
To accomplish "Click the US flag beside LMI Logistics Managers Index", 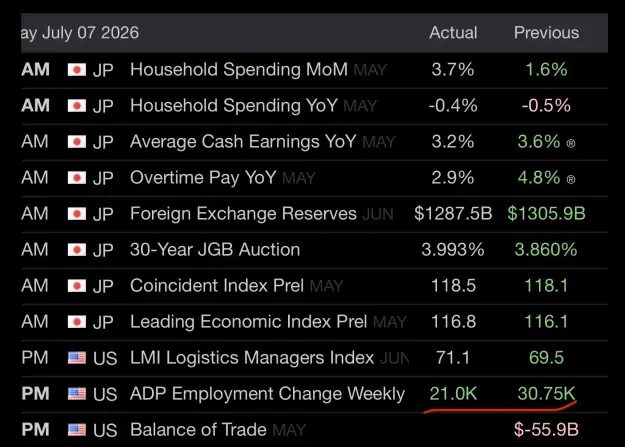I will pyautogui.click(x=77, y=358).
